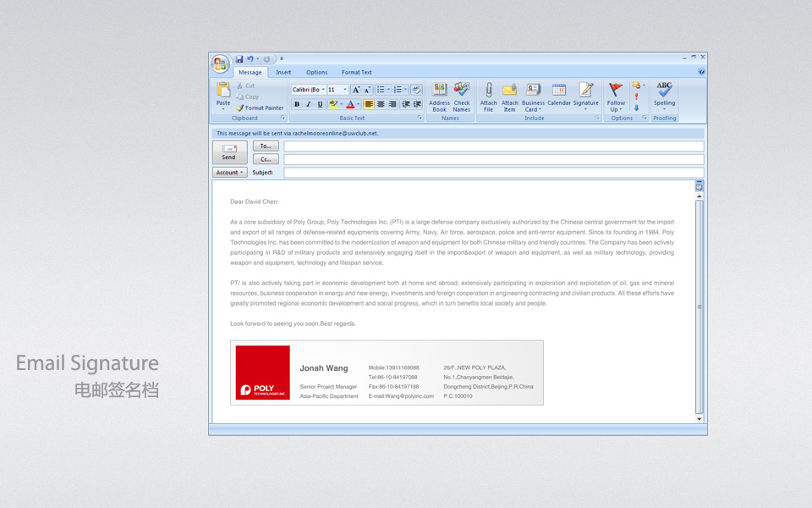Activate the Format Painter tool
Image resolution: width=812 pixels, height=508 pixels.
click(260, 108)
